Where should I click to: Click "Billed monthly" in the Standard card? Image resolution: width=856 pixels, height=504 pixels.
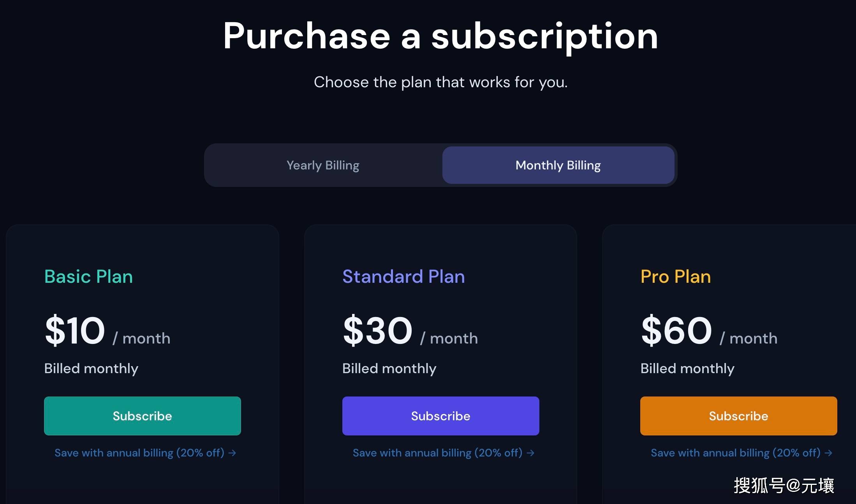[x=389, y=368]
